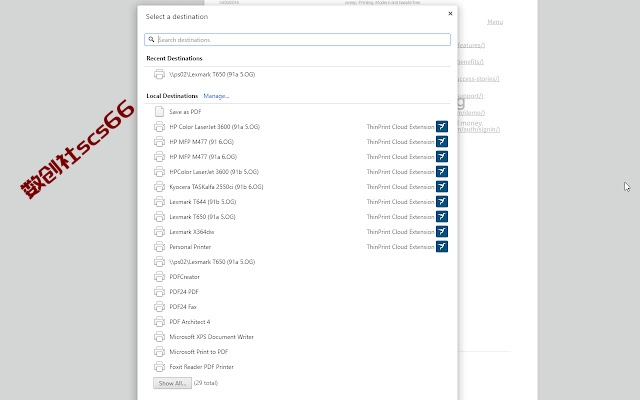Click ThinPrint icon for Kyocera TASKalfa 2550ci
This screenshot has height=400, width=640.
(x=442, y=187)
